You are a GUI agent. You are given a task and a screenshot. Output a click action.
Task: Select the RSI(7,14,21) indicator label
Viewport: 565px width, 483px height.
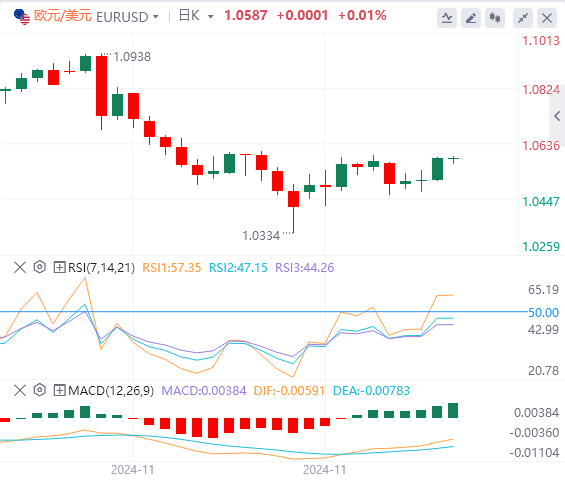coord(102,267)
